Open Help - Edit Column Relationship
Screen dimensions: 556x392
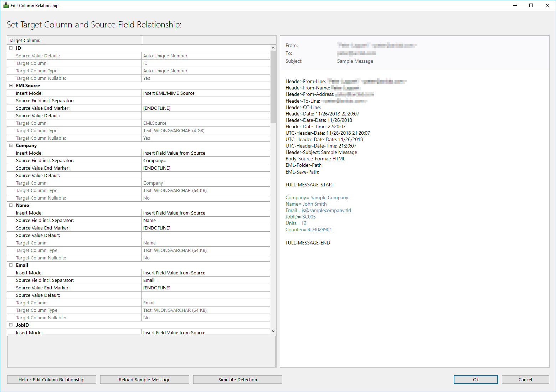pyautogui.click(x=52, y=380)
